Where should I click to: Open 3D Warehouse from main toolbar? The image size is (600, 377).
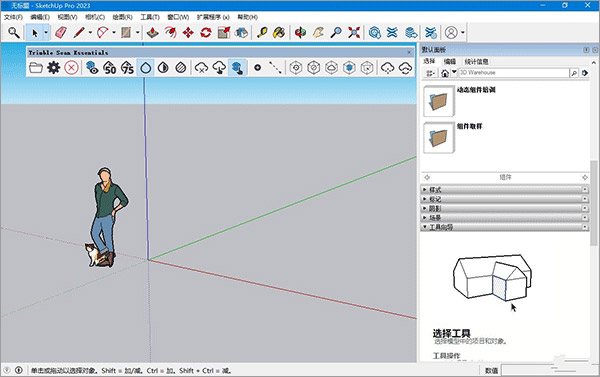[x=375, y=33]
